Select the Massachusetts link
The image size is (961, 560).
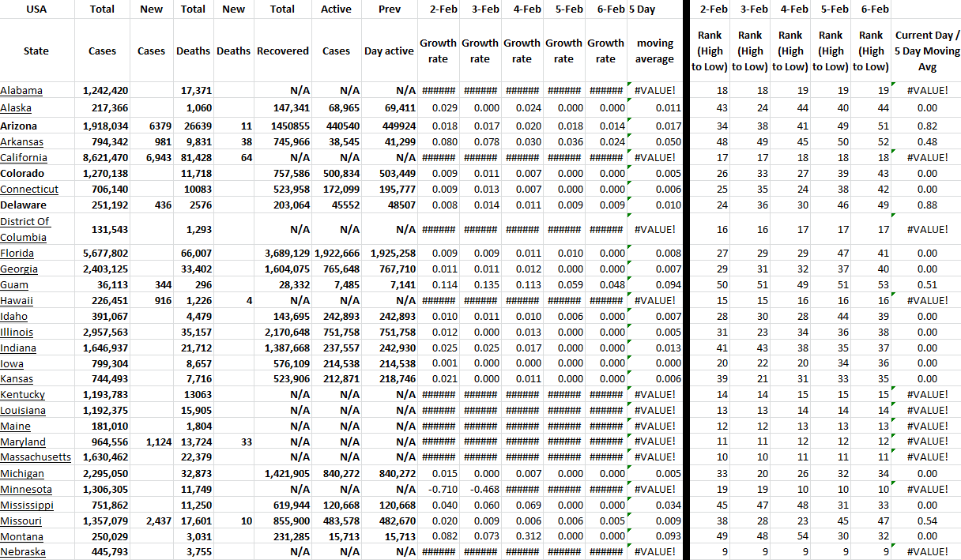[36, 457]
